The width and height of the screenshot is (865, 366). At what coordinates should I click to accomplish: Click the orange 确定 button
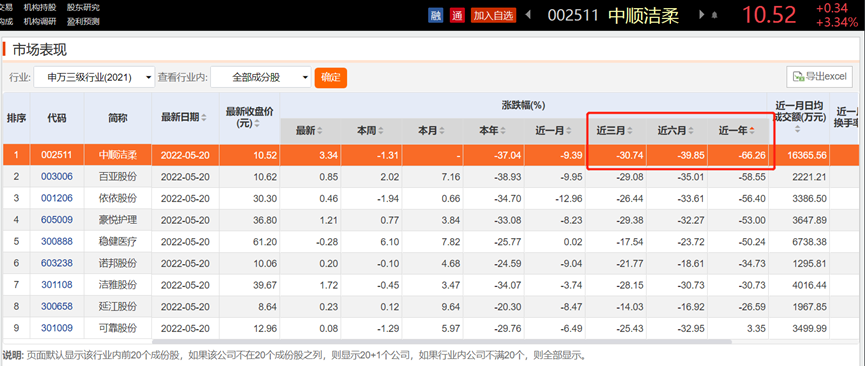point(330,77)
